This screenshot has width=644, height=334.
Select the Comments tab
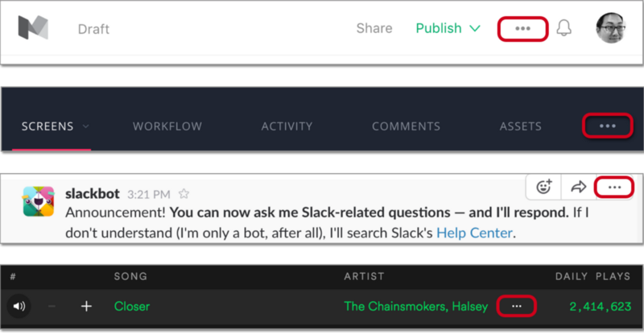click(406, 126)
